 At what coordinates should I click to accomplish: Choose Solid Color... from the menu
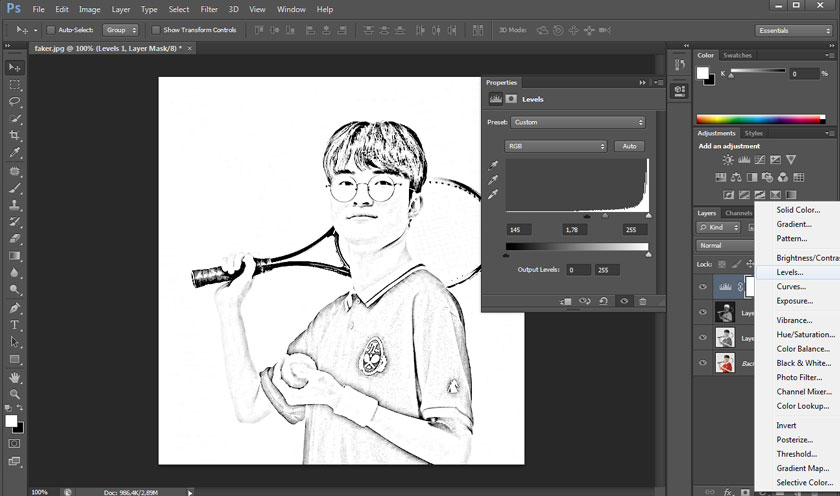click(x=798, y=210)
